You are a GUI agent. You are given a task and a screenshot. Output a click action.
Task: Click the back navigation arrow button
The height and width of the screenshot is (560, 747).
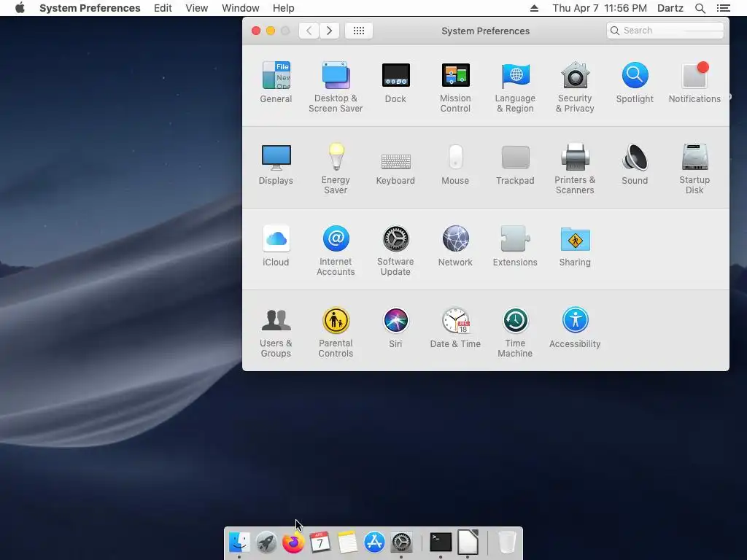[x=309, y=31]
